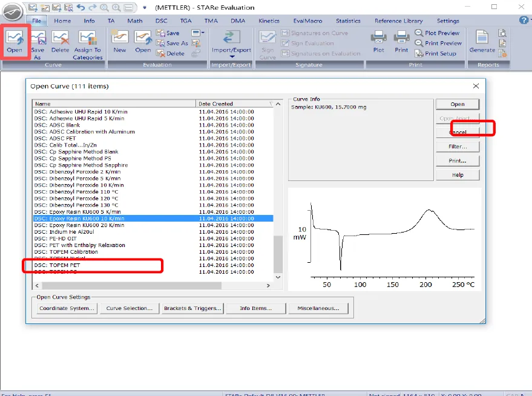Open the TGA ribbon tab

click(x=186, y=21)
